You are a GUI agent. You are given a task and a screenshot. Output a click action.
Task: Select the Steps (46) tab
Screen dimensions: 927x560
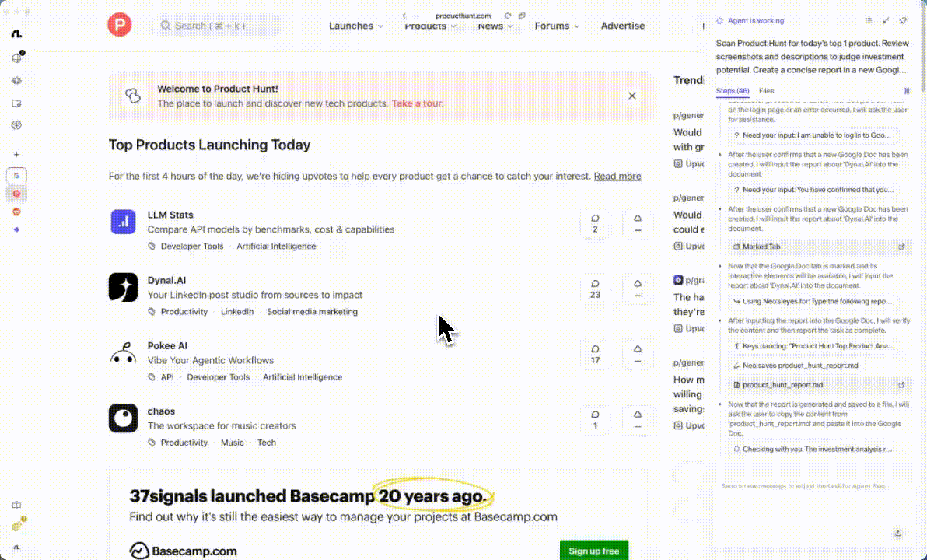pos(732,91)
